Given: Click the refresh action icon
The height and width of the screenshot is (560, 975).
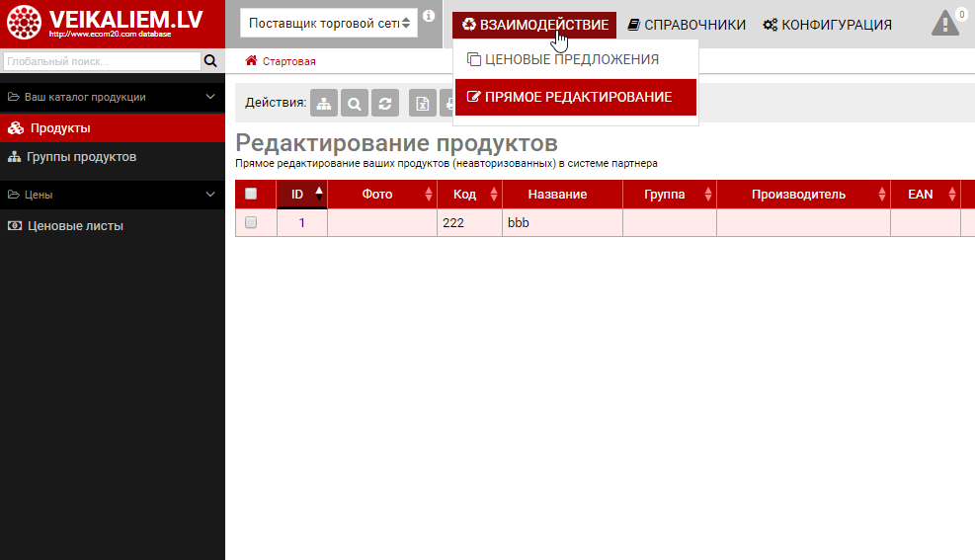Looking at the screenshot, I should 385,103.
